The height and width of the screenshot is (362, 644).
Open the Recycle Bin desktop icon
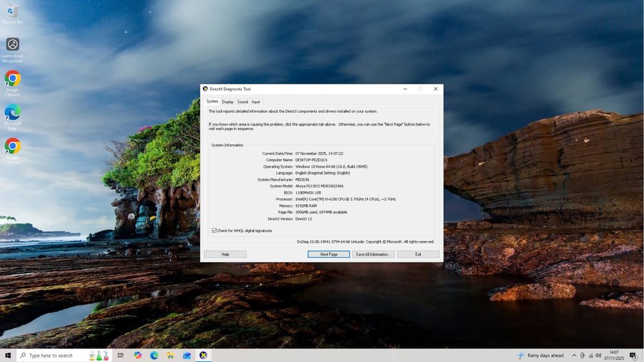click(12, 14)
